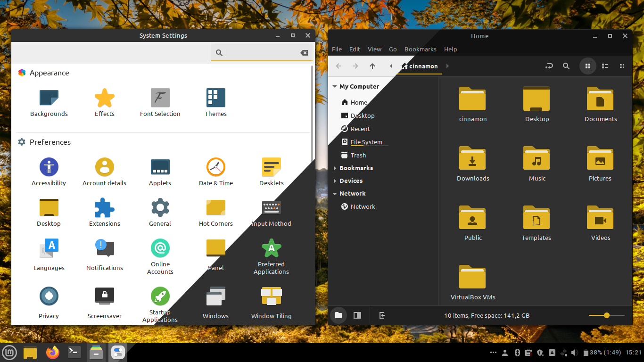
Task: Open the View menu
Action: (374, 49)
